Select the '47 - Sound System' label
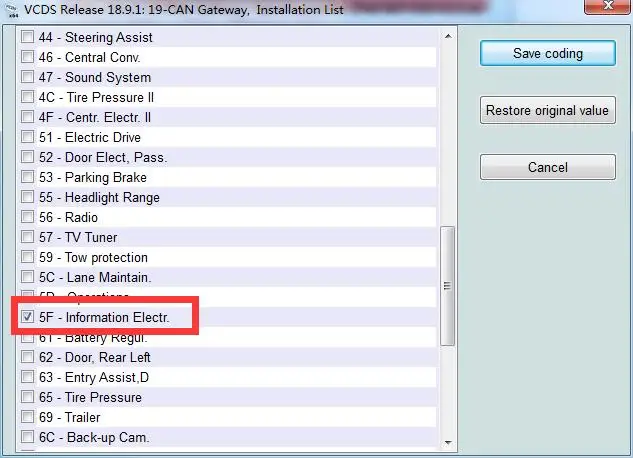633x458 pixels. click(x=95, y=77)
